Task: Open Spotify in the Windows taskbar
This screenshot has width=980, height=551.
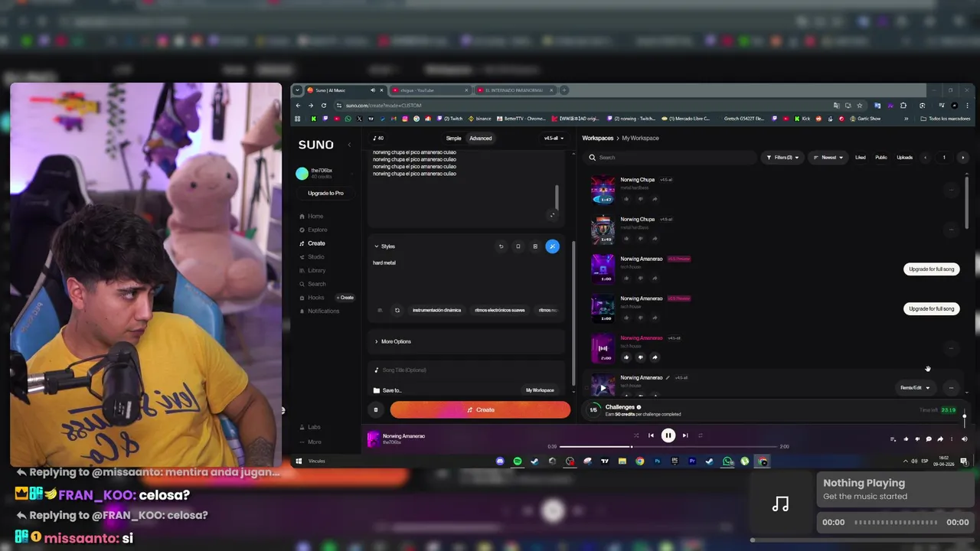Action: (x=517, y=461)
